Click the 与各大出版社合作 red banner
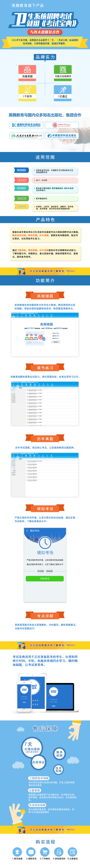Screen dimensions: 90x868 [x=45, y=32]
